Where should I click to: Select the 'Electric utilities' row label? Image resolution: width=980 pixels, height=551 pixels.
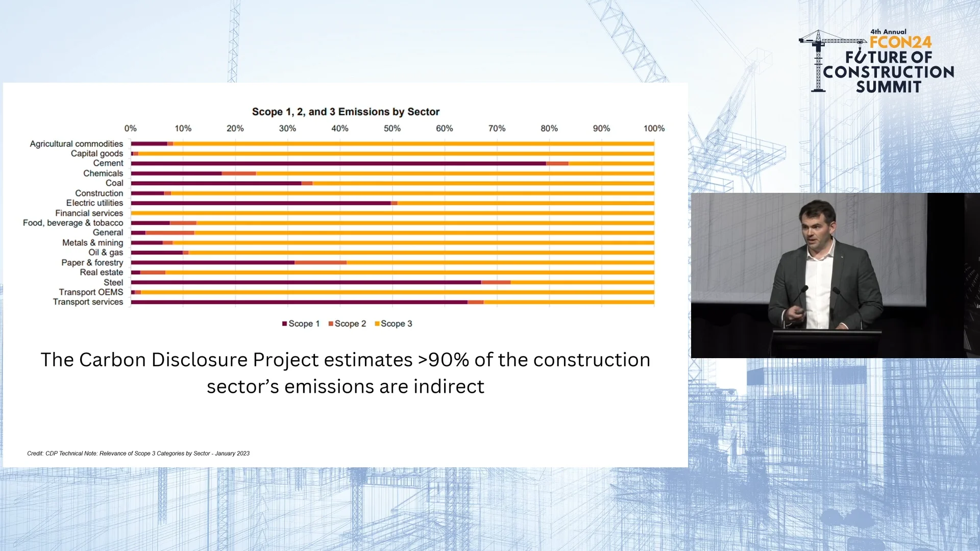(94, 203)
